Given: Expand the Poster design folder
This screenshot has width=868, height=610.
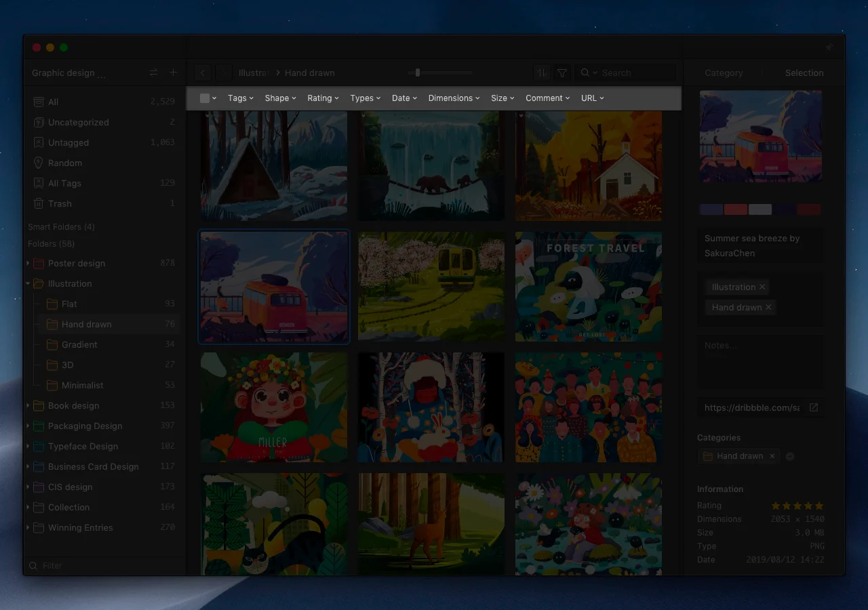Looking at the screenshot, I should 28,263.
